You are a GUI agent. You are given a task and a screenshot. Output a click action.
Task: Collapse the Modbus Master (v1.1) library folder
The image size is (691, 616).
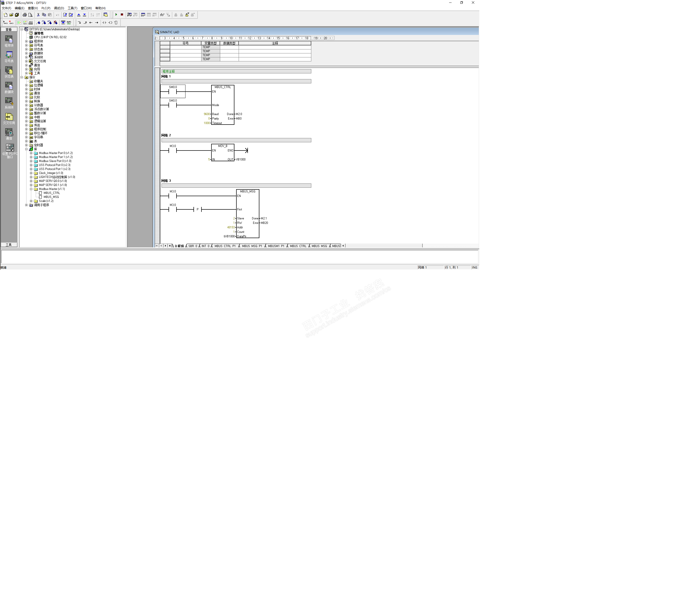pos(31,189)
